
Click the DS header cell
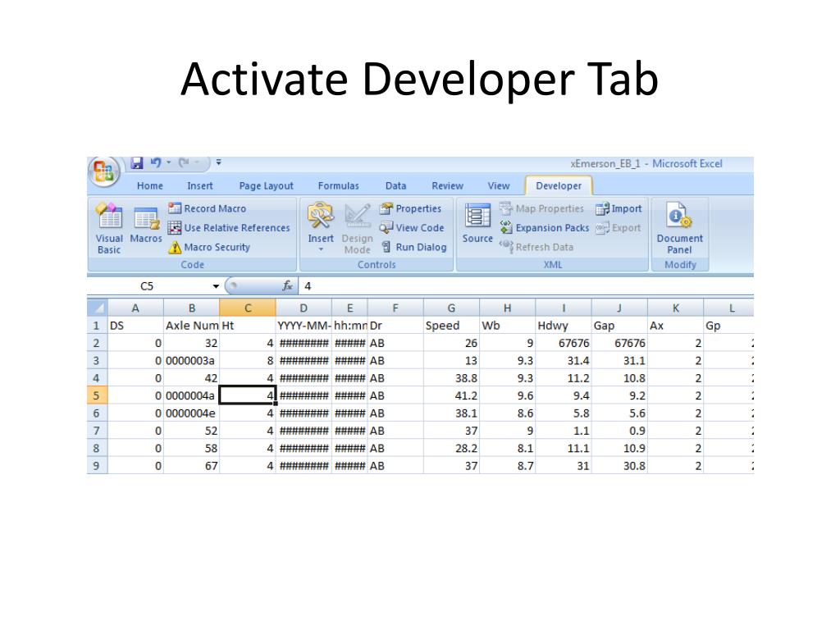(x=135, y=326)
